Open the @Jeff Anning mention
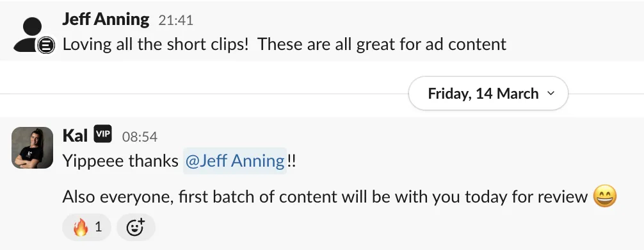The height and width of the screenshot is (250, 644). [234, 161]
